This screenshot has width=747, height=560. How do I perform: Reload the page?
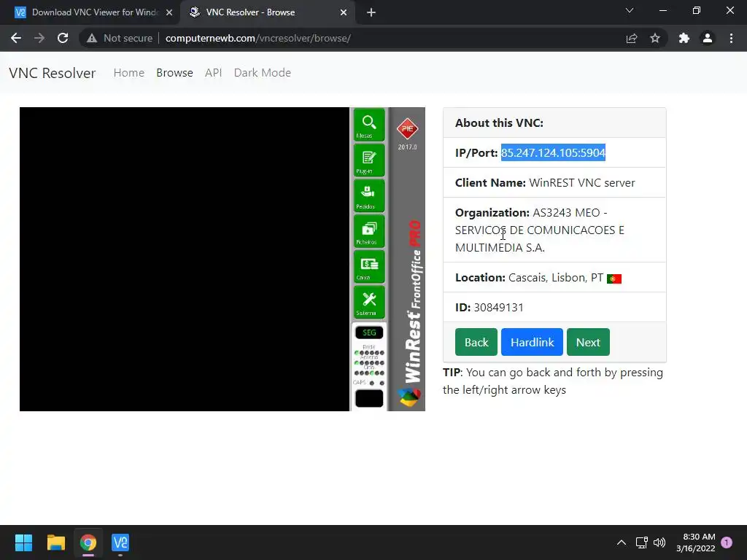point(63,38)
